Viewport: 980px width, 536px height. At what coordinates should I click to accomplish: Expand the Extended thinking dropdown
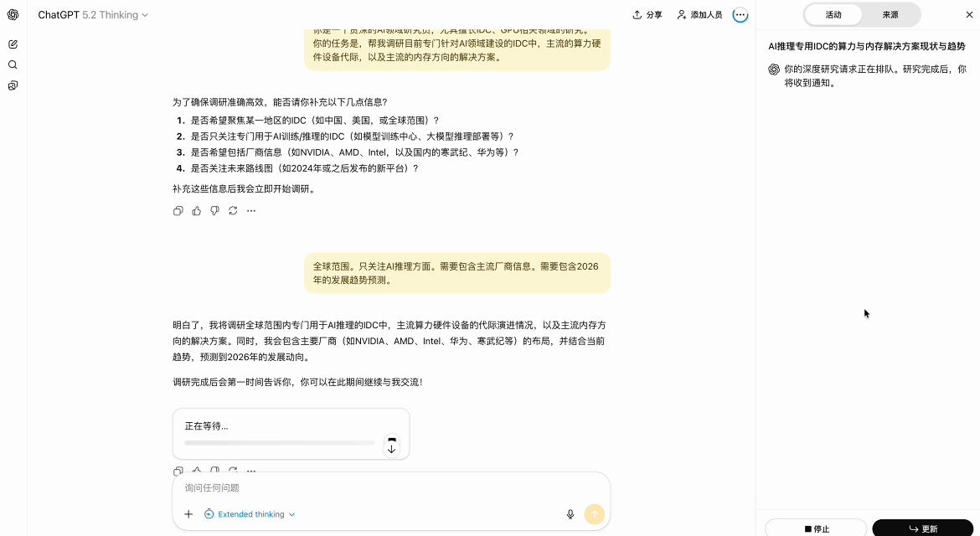pyautogui.click(x=250, y=514)
